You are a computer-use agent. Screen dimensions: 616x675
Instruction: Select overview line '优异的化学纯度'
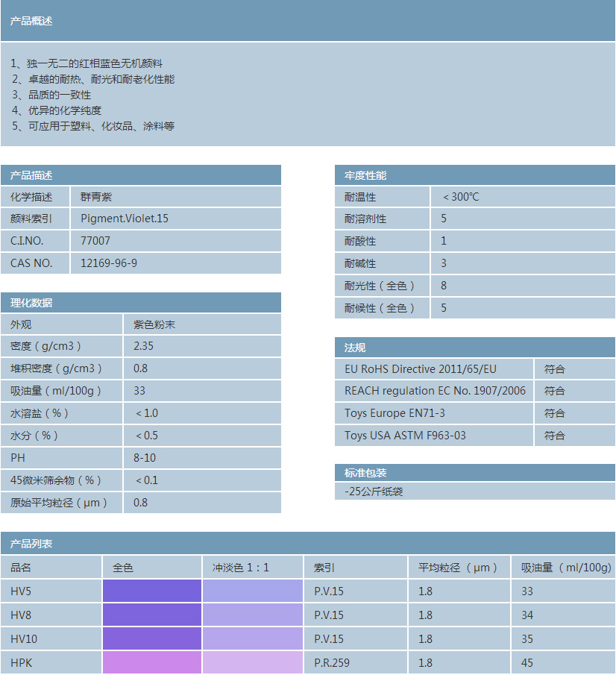[x=65, y=110]
